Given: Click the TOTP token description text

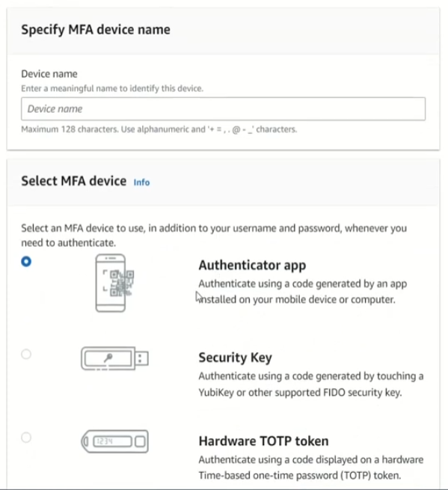Looking at the screenshot, I should (311, 468).
